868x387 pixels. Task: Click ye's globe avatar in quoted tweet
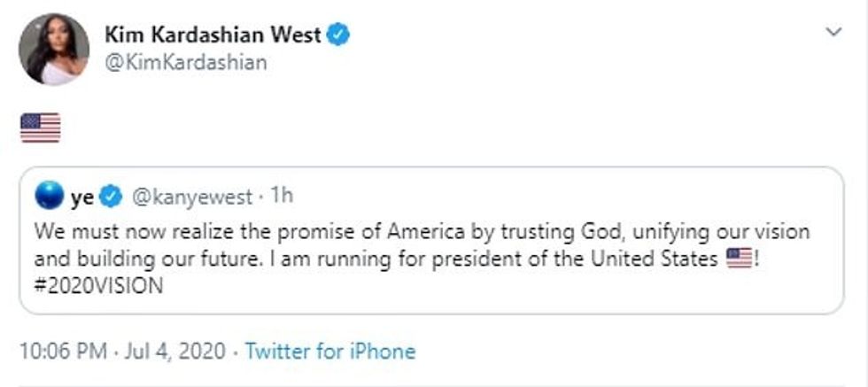[50, 196]
